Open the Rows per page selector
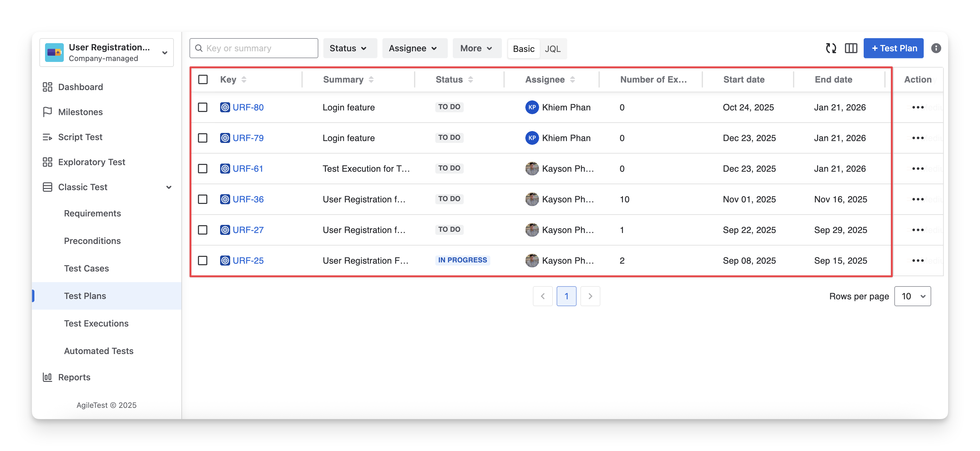 912,296
